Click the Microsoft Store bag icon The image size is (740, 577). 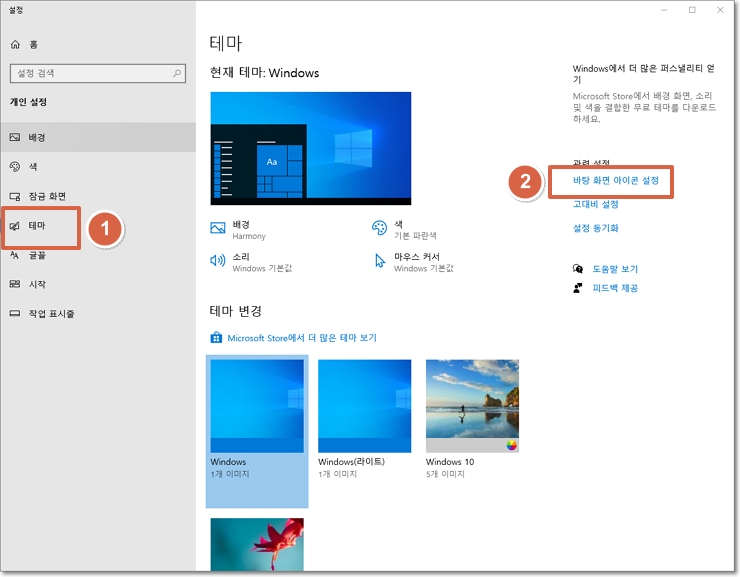216,338
